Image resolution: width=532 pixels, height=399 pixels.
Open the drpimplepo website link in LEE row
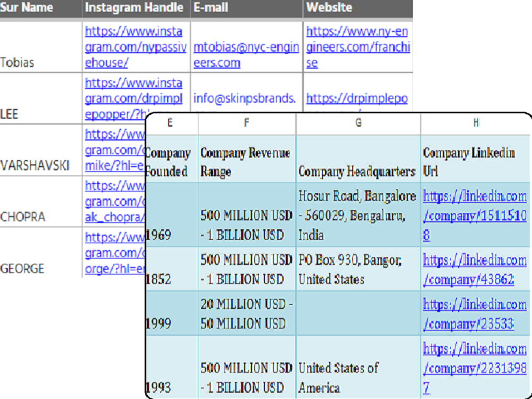click(357, 99)
